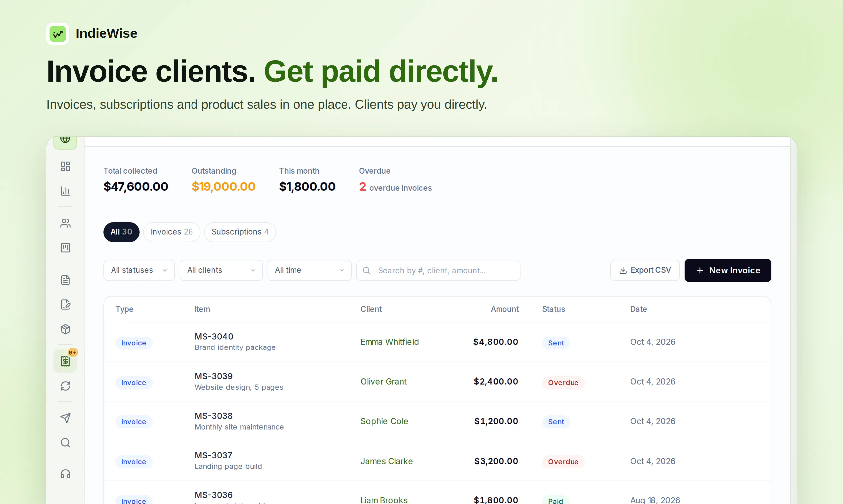843x504 pixels.
Task: Click the 2 overdue invoices summary
Action: pos(395,187)
